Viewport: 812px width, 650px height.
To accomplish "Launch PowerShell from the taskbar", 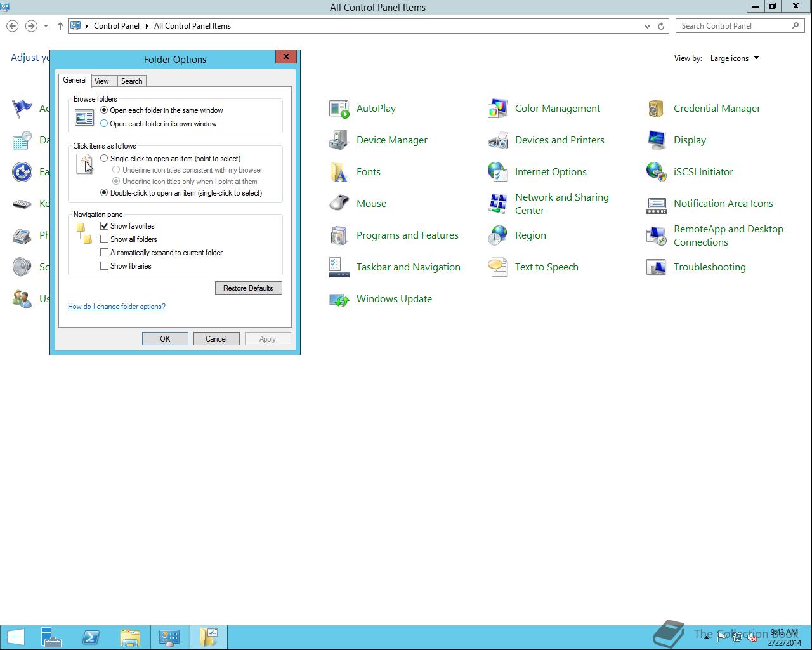I will pyautogui.click(x=91, y=637).
